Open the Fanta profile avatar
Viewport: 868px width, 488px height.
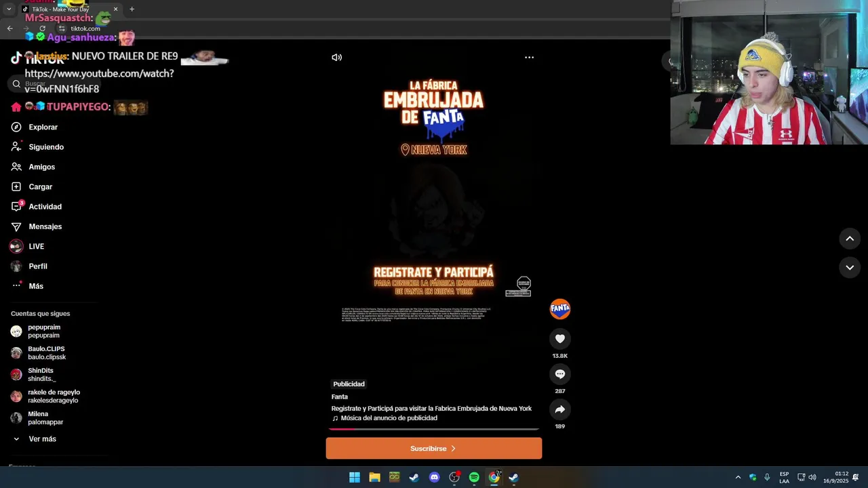click(560, 309)
